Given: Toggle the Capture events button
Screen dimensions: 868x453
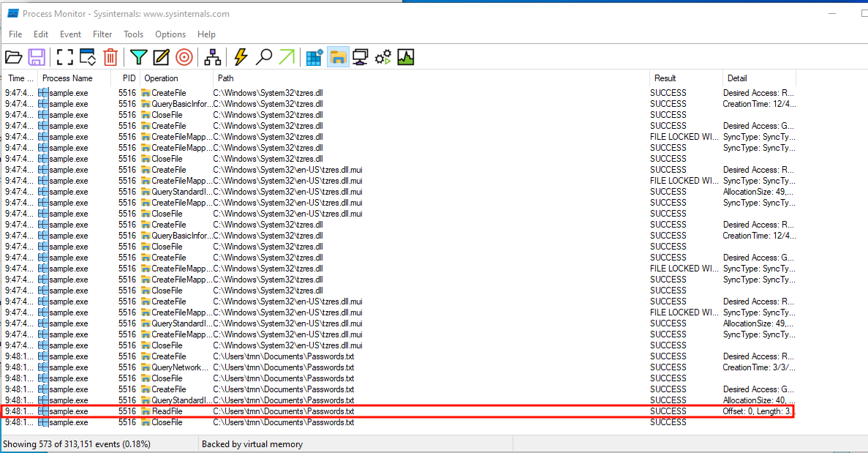Looking at the screenshot, I should click(65, 57).
